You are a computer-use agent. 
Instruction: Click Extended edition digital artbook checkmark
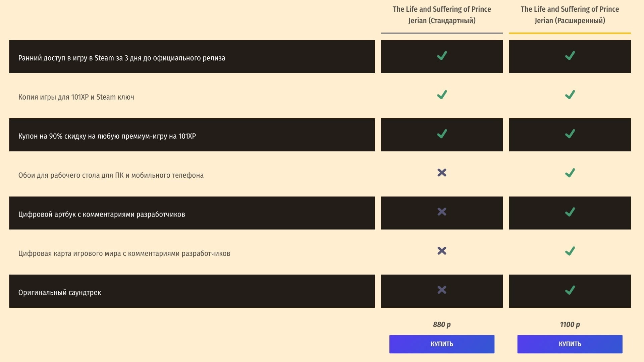[570, 212]
